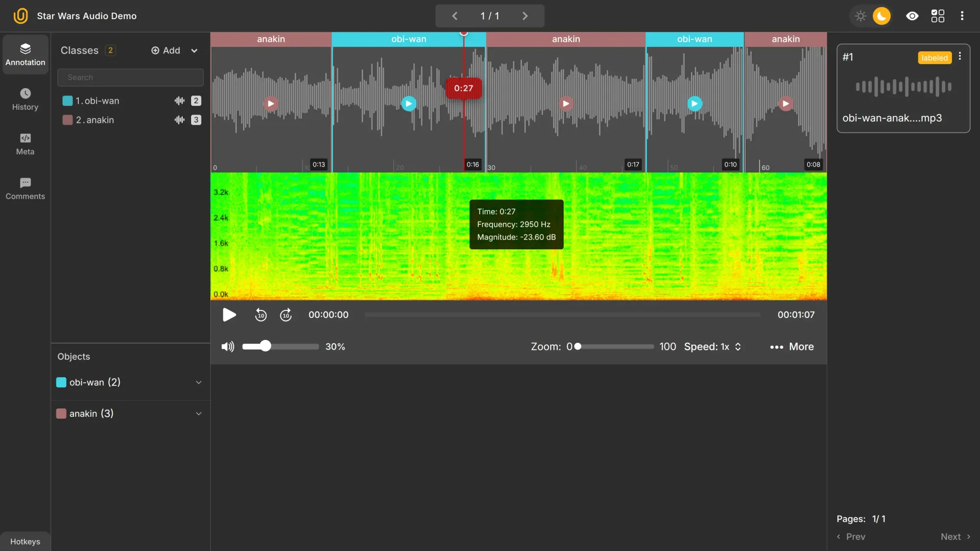Adjust the volume slider handle
The height and width of the screenshot is (551, 980).
point(265,346)
